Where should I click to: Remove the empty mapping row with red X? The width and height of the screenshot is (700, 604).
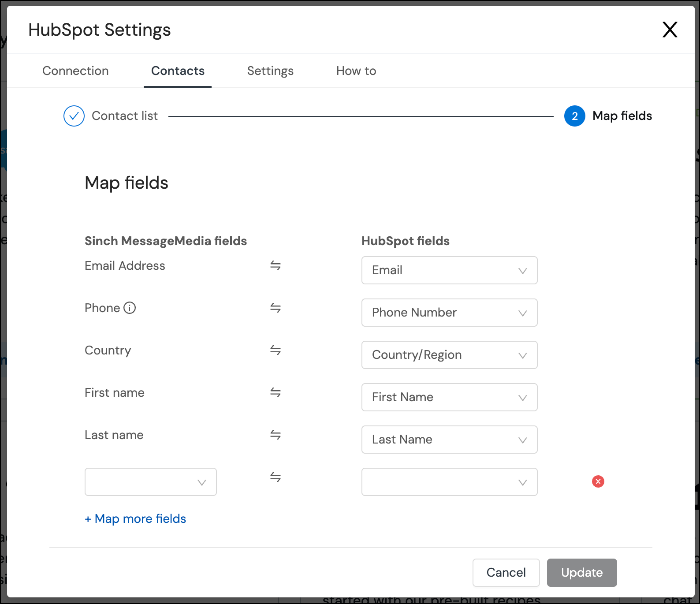coord(598,481)
